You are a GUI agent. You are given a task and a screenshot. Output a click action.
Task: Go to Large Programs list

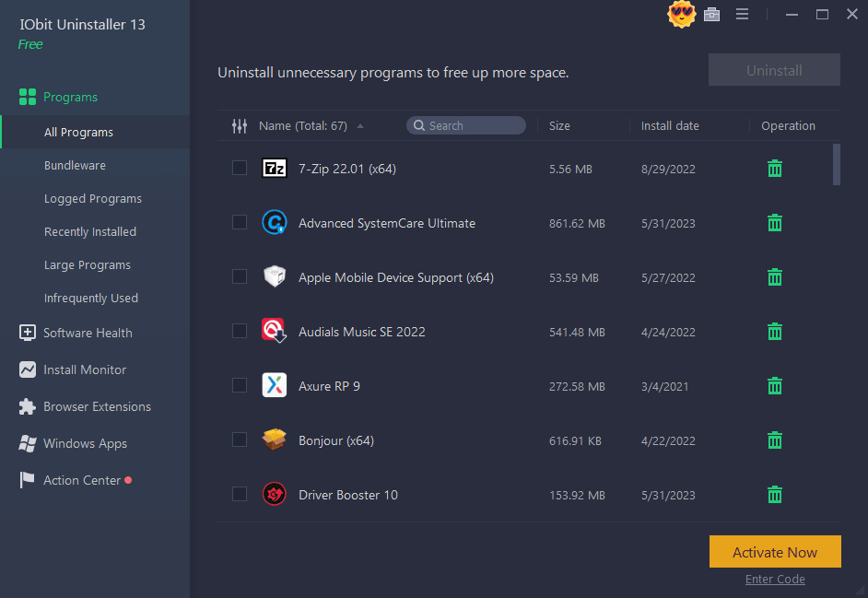[88, 265]
